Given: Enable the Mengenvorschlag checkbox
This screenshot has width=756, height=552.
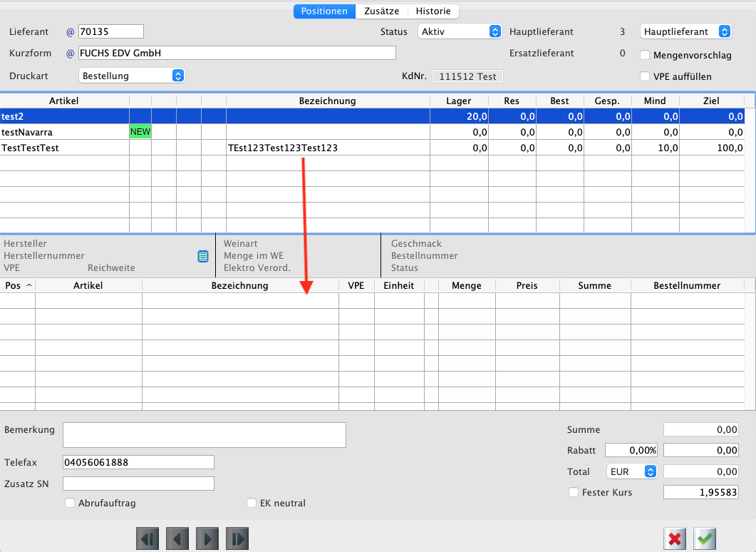Looking at the screenshot, I should coord(645,55).
